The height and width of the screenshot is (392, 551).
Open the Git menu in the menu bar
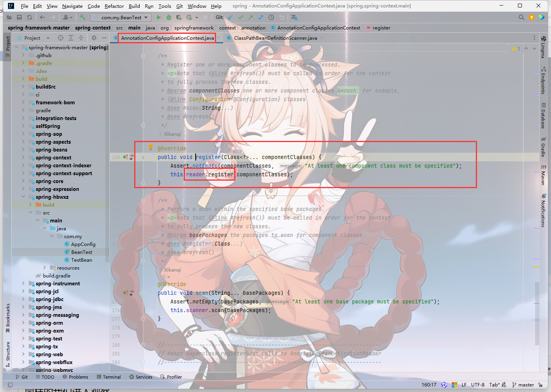pos(179,6)
